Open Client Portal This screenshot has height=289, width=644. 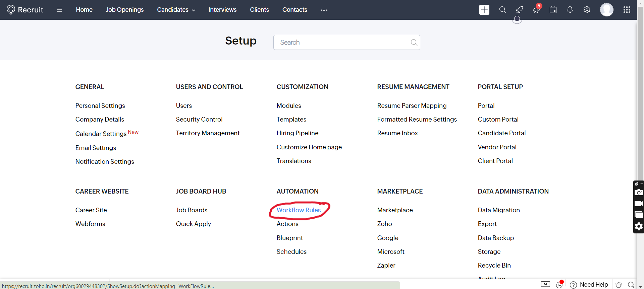click(495, 161)
